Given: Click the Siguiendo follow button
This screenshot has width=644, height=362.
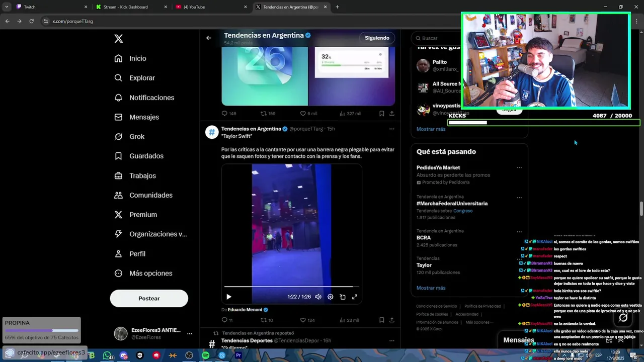Looking at the screenshot, I should point(377,38).
